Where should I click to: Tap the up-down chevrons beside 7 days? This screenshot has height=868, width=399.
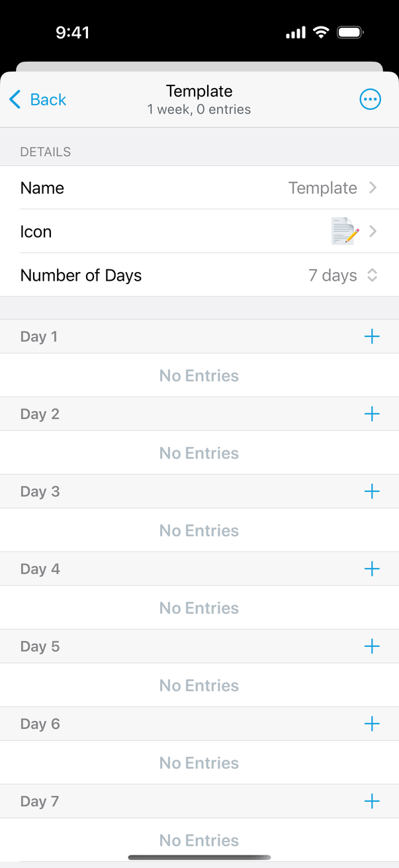click(x=373, y=275)
